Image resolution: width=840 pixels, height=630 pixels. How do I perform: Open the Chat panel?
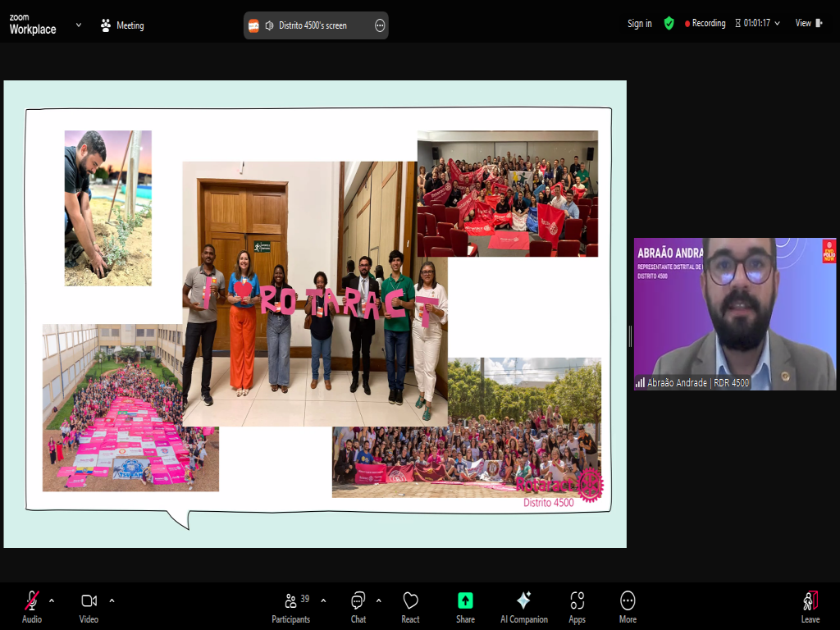click(358, 605)
